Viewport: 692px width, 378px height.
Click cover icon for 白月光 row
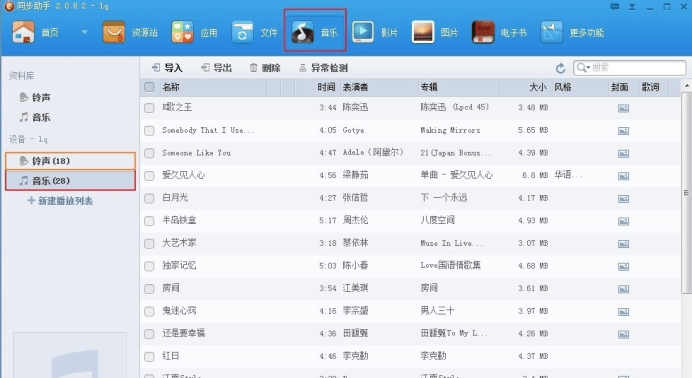623,198
